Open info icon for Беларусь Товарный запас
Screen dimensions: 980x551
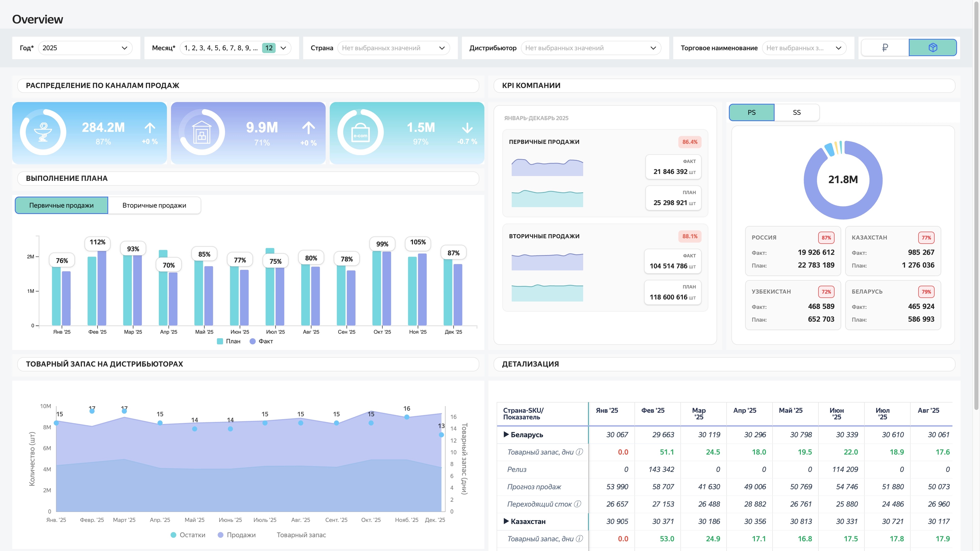tap(579, 452)
